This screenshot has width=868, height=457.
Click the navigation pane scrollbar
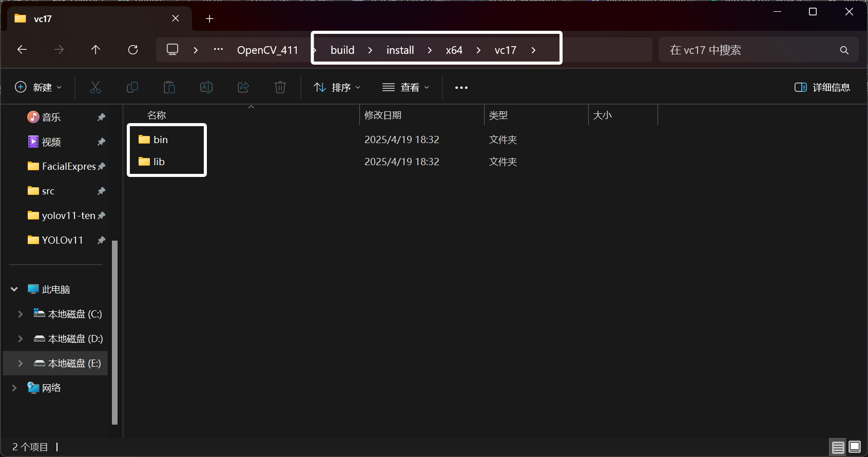point(114,332)
